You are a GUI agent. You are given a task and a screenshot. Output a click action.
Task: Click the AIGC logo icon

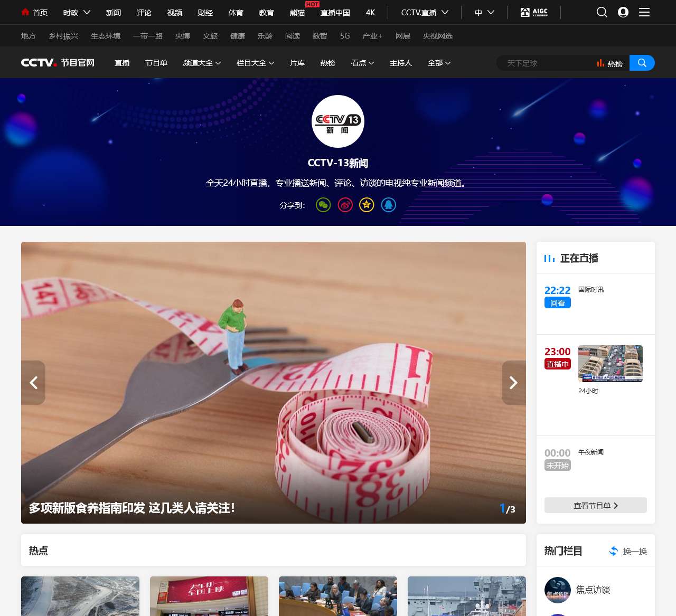(534, 12)
